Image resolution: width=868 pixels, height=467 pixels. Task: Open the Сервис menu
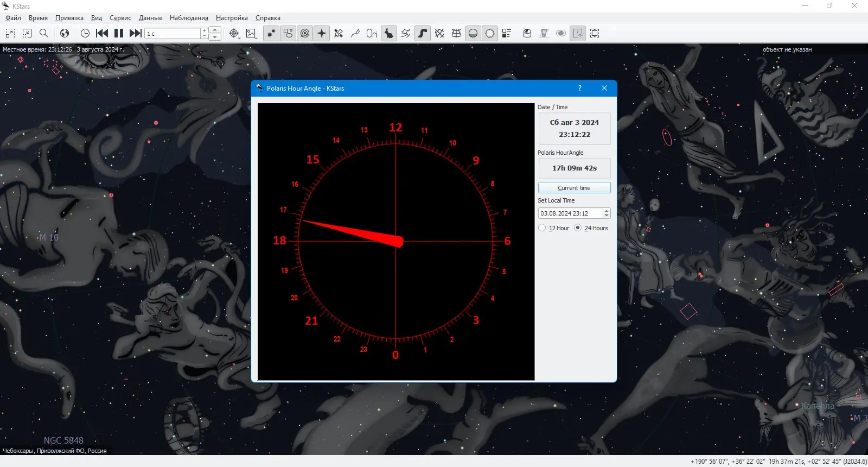click(120, 18)
